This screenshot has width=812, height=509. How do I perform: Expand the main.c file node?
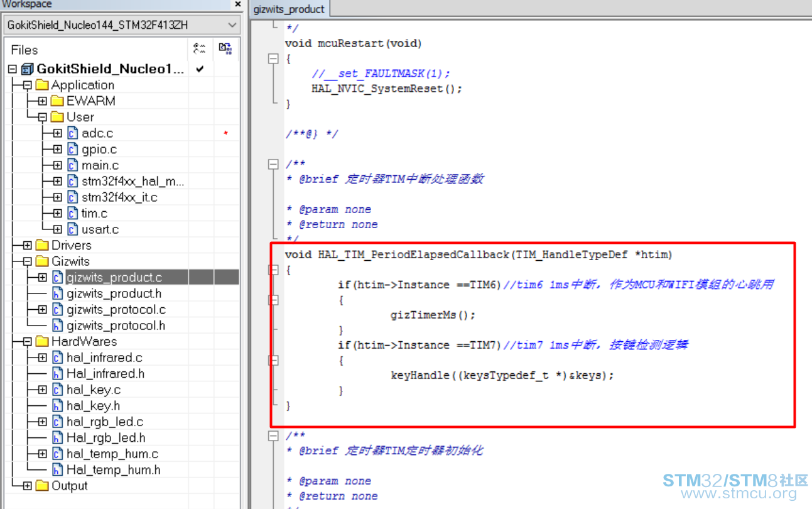(57, 165)
